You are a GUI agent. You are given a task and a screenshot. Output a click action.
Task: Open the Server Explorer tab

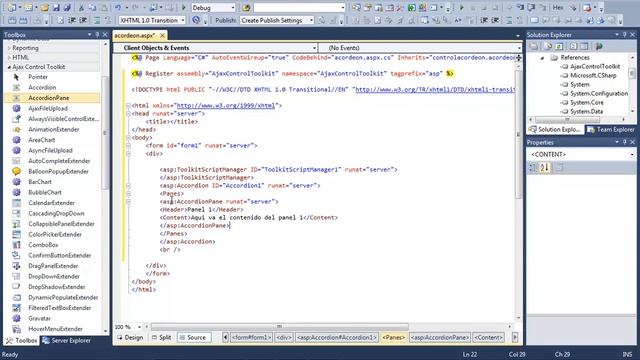[x=67, y=340]
